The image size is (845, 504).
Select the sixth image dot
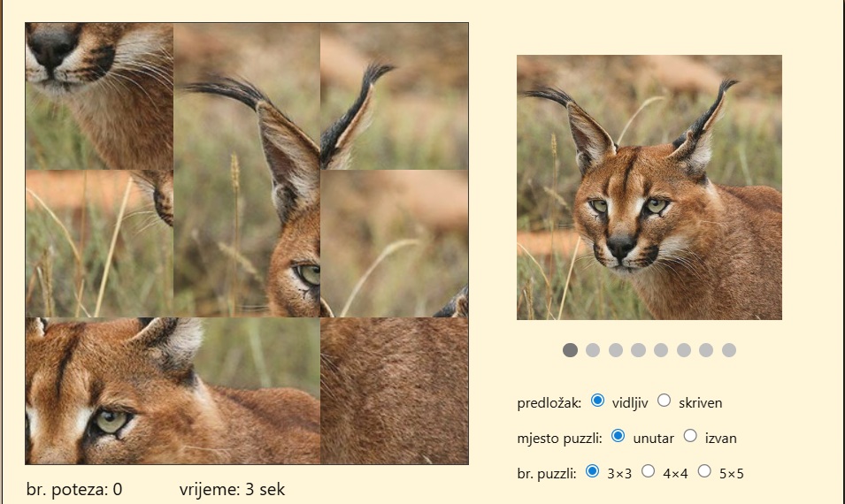(x=684, y=350)
